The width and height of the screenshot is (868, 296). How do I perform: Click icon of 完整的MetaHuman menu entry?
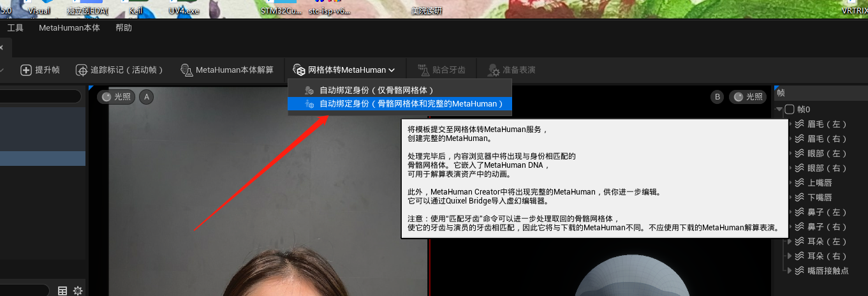(309, 104)
